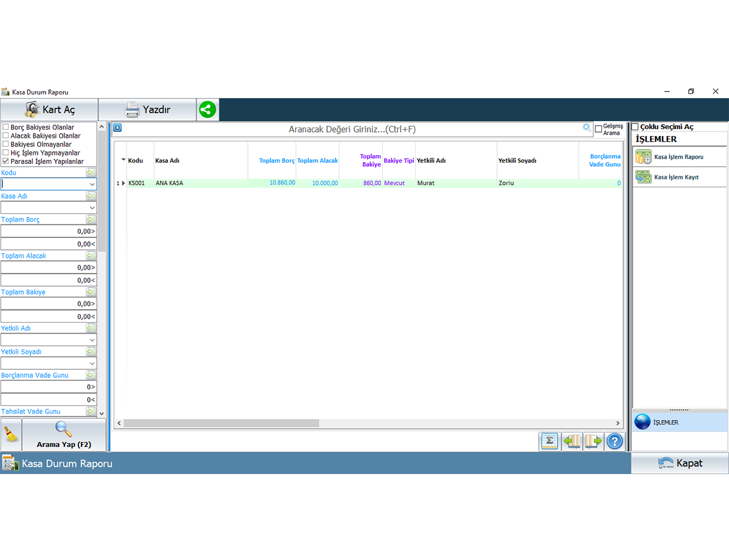Viewport: 729px width, 560px height.
Task: Click the Borçlanma Vade Gunu reset icon
Action: click(x=91, y=375)
